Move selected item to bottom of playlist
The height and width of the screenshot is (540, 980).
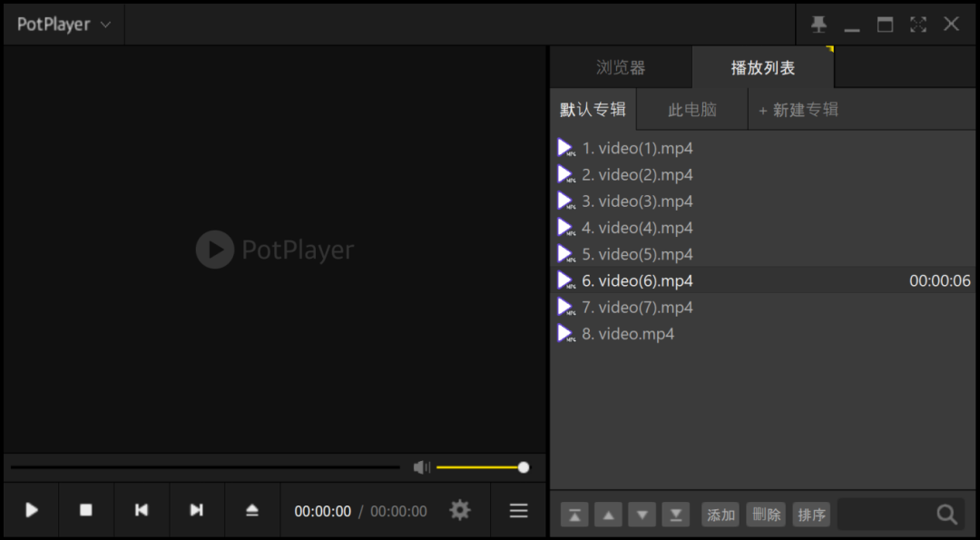point(676,515)
